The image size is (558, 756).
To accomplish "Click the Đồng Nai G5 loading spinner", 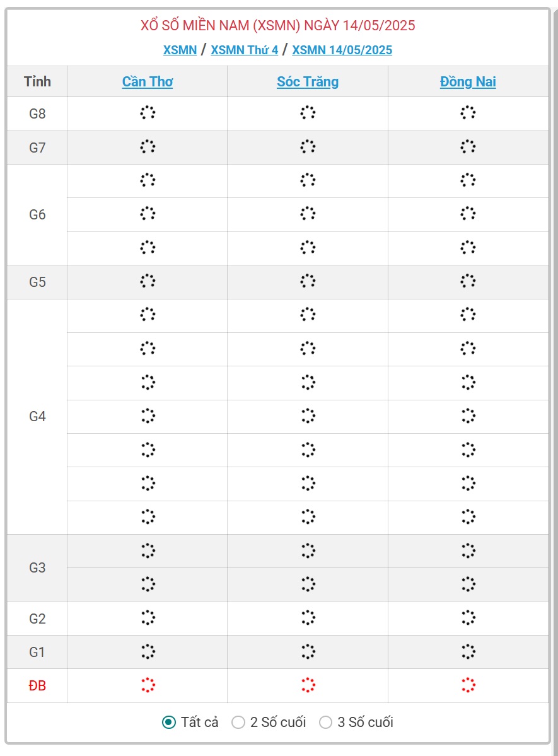I will tap(468, 281).
